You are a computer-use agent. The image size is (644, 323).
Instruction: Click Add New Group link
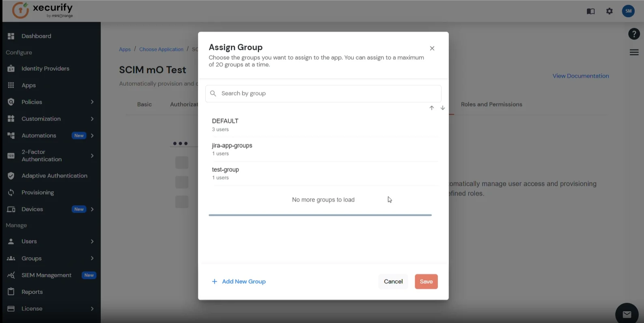(x=239, y=282)
